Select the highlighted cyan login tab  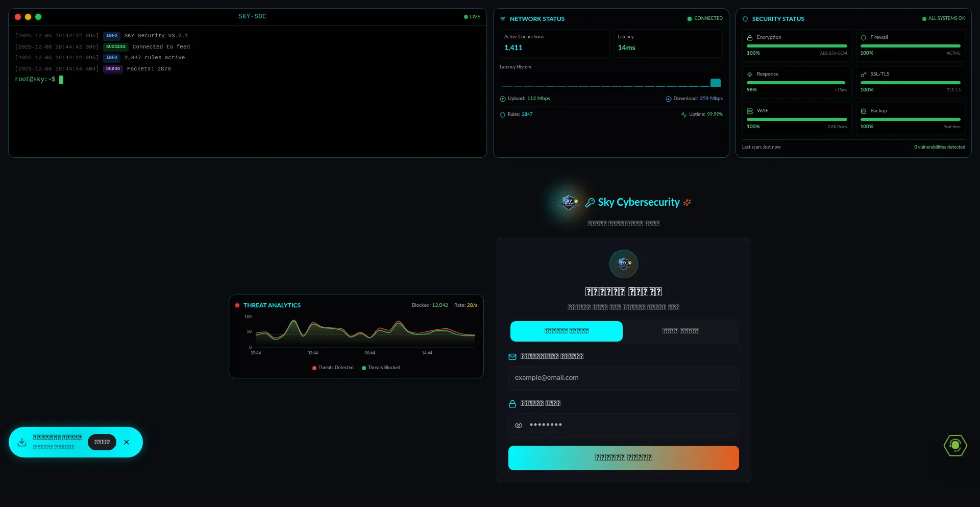567,331
